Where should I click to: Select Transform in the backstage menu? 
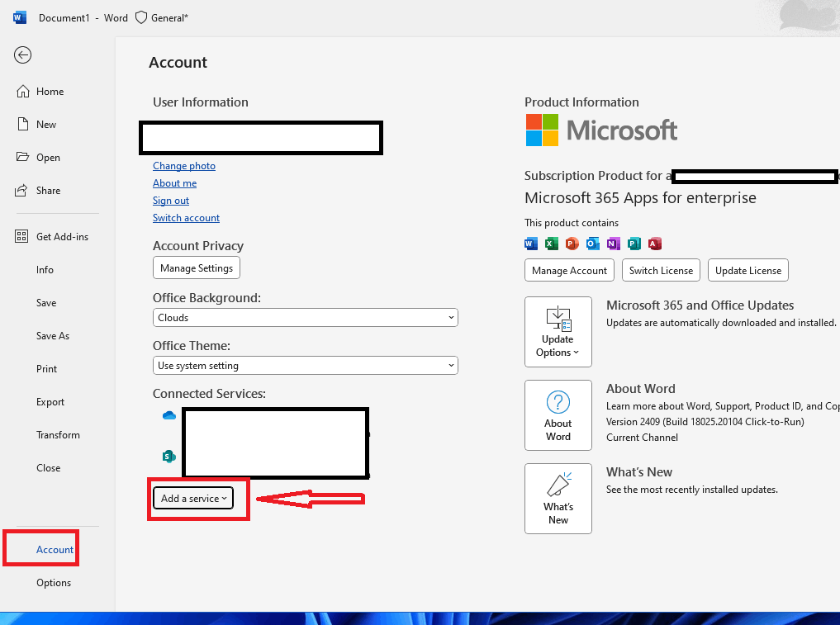pos(58,435)
